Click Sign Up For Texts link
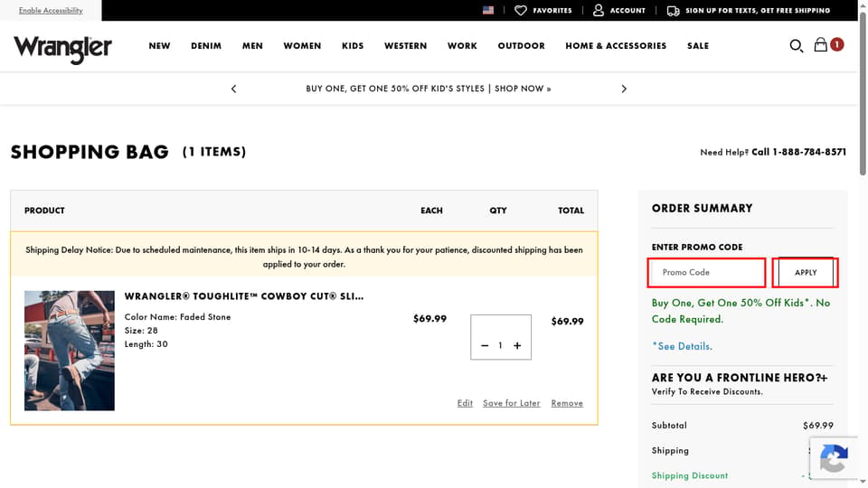This screenshot has width=868, height=488. tap(758, 11)
